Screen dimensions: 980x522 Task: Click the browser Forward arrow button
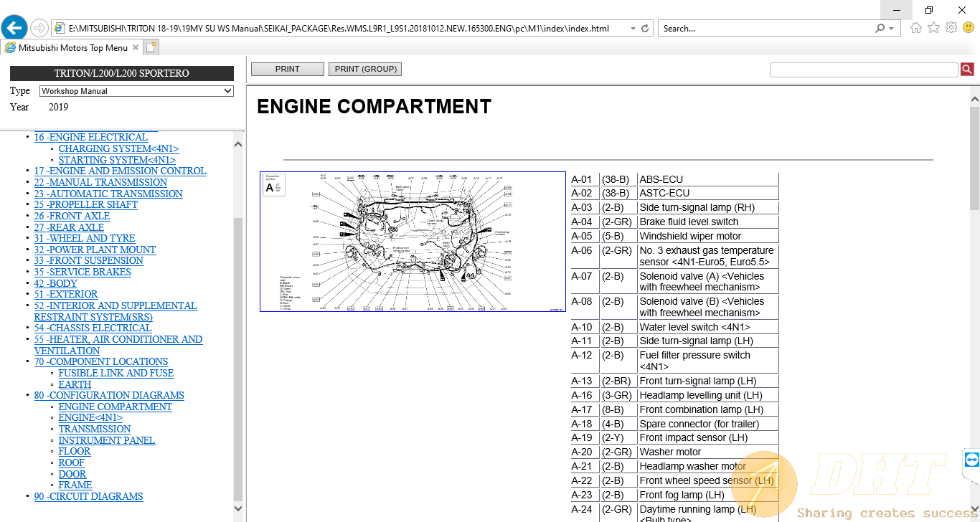pyautogui.click(x=39, y=28)
